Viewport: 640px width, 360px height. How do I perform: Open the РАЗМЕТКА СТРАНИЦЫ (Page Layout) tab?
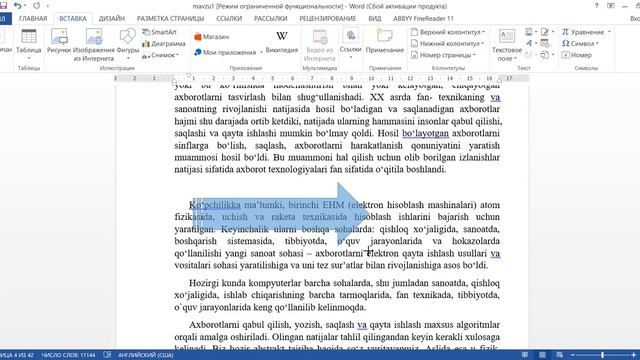coord(170,18)
